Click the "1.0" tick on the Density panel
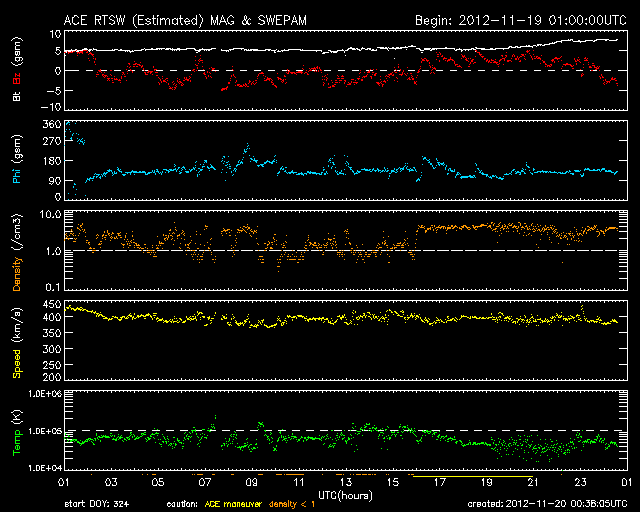The image size is (640, 512). [x=53, y=251]
